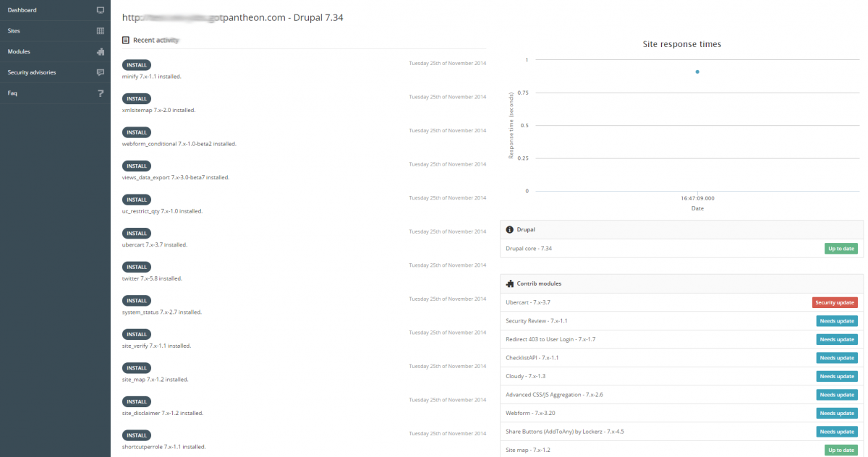Screen dimensions: 868x457
Task: Open Security advisories section
Action: click(55, 72)
